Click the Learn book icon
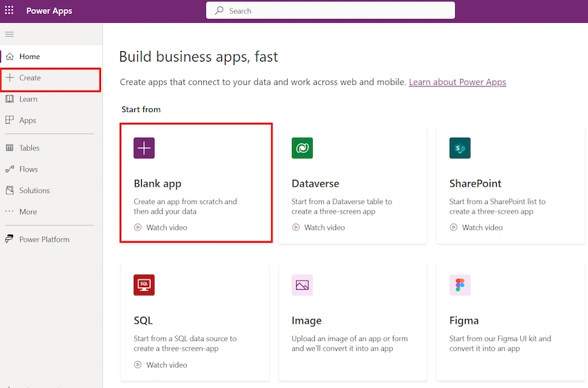The height and width of the screenshot is (388, 588). [10, 99]
